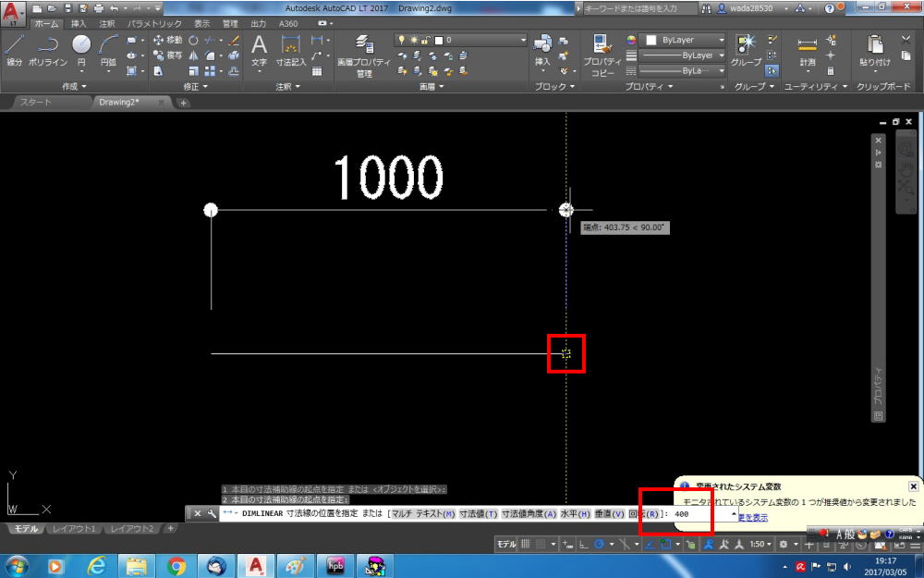Open the パラメトリック ribbon tab
This screenshot has width=924, height=578.
coord(154,24)
